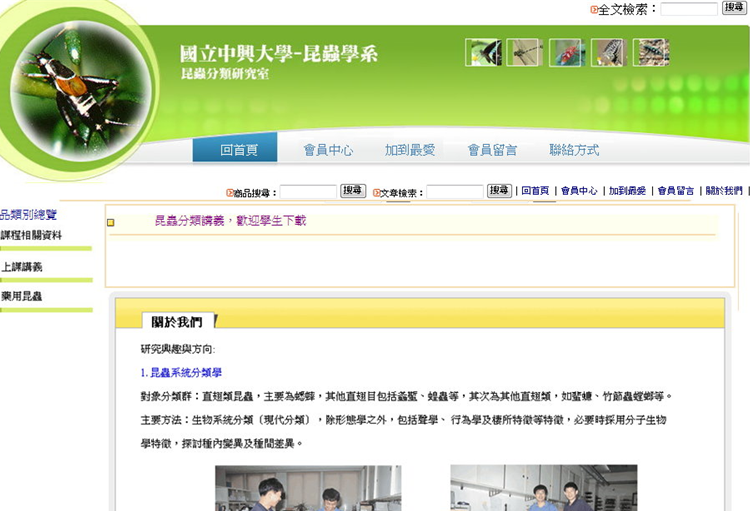The width and height of the screenshot is (750, 511).
Task: Select 加到最愛 in the main navigation
Action: coord(410,150)
